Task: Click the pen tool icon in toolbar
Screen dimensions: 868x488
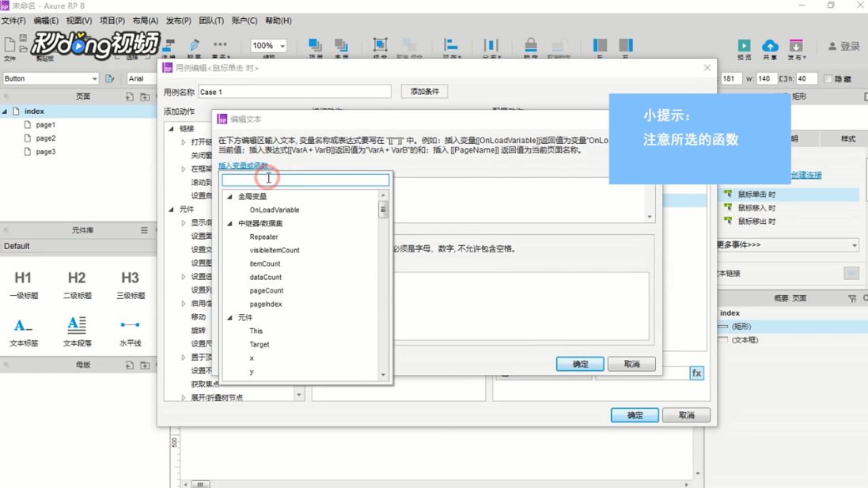Action: coord(195,45)
